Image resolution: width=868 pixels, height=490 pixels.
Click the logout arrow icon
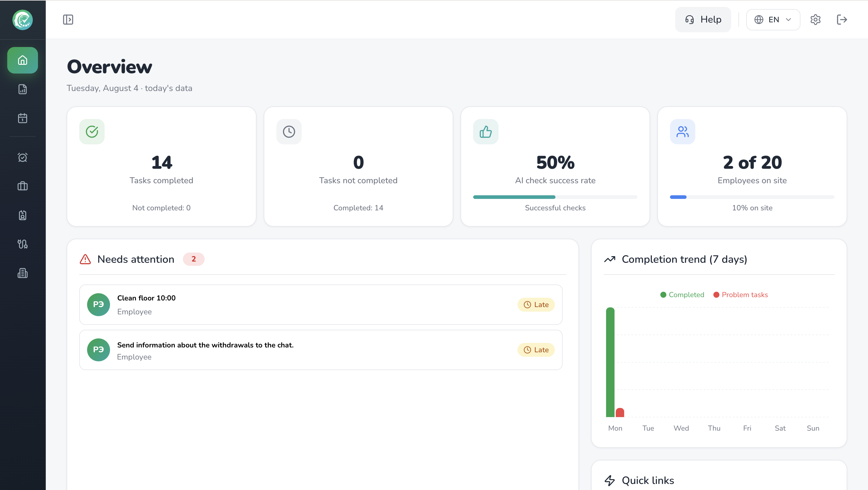842,20
